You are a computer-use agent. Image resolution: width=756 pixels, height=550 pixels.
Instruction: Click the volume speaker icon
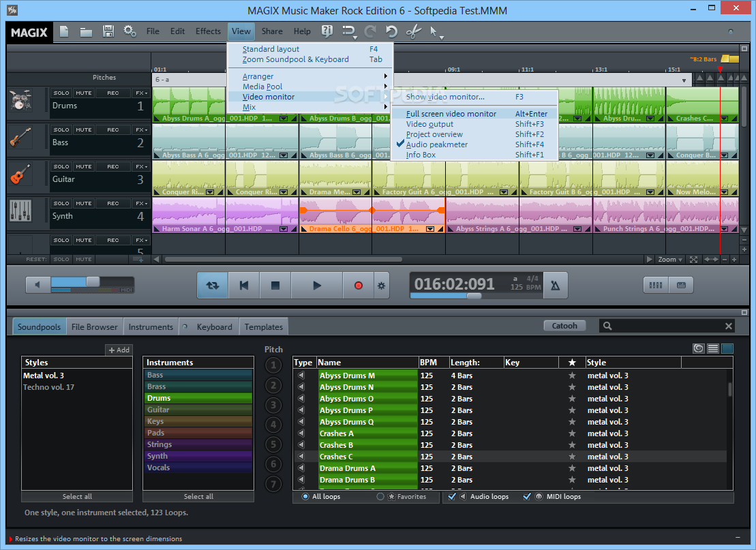point(38,284)
